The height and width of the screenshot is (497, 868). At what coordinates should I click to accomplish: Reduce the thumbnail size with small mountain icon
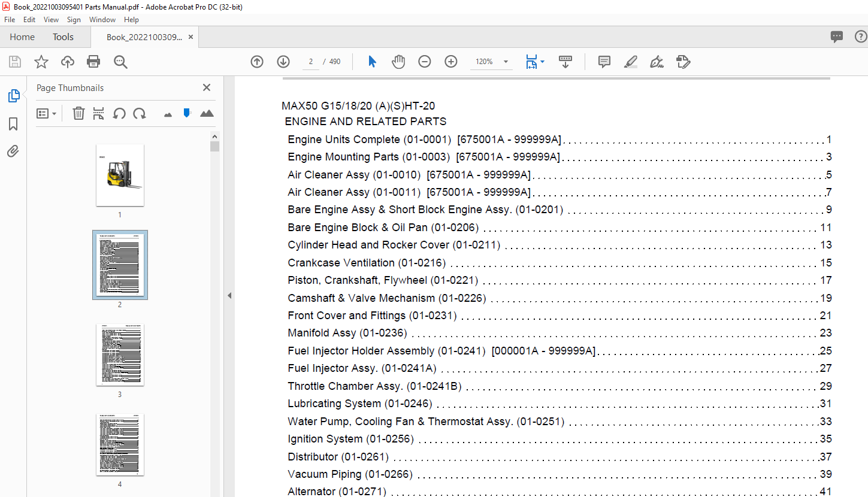click(168, 114)
